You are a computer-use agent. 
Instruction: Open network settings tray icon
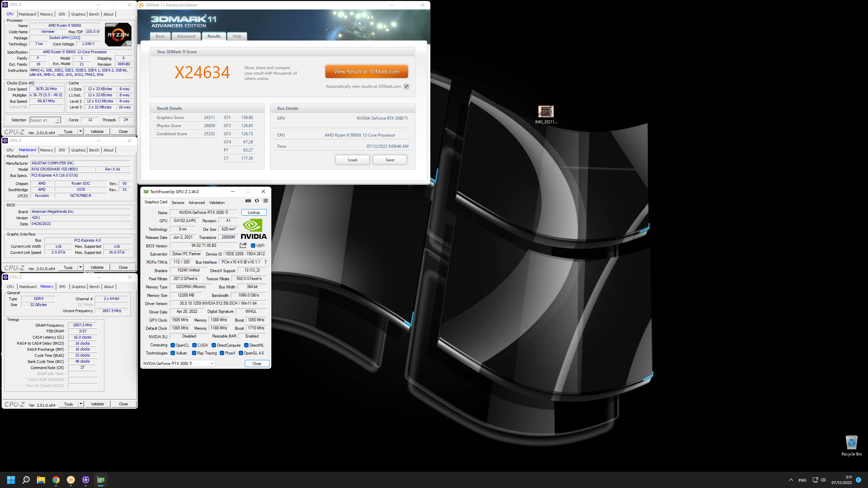(815, 480)
